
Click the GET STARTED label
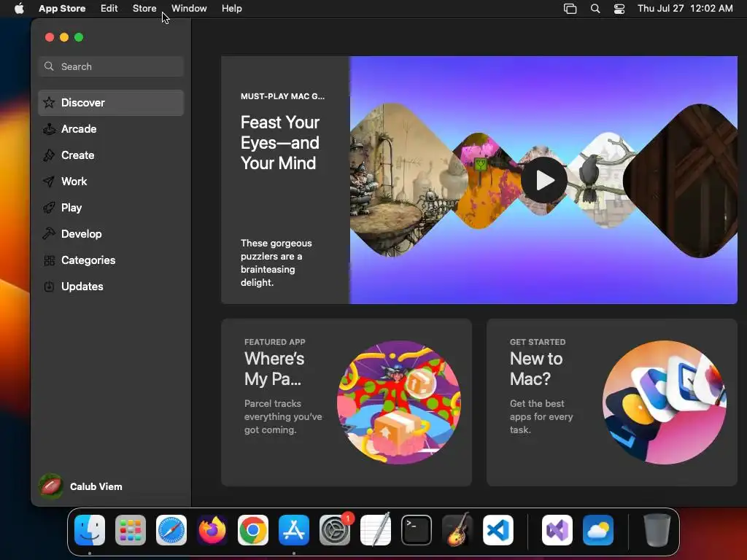[x=538, y=342]
